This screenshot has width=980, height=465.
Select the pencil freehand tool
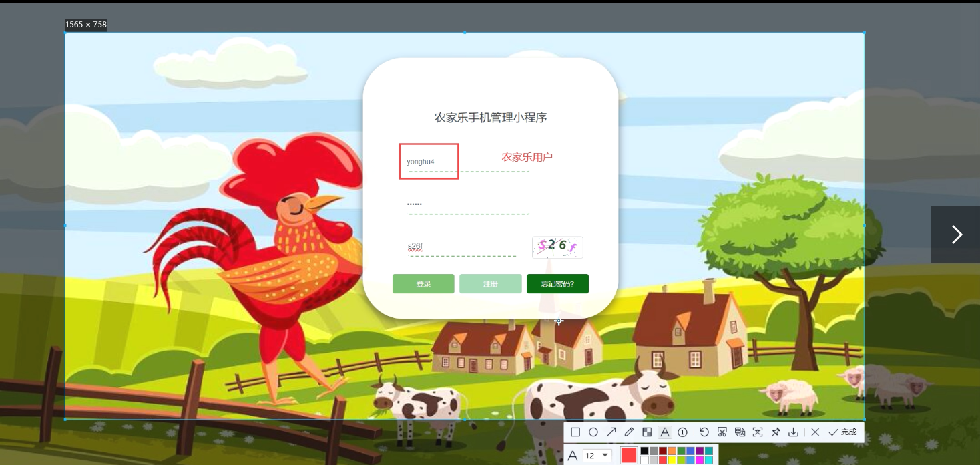[629, 432]
